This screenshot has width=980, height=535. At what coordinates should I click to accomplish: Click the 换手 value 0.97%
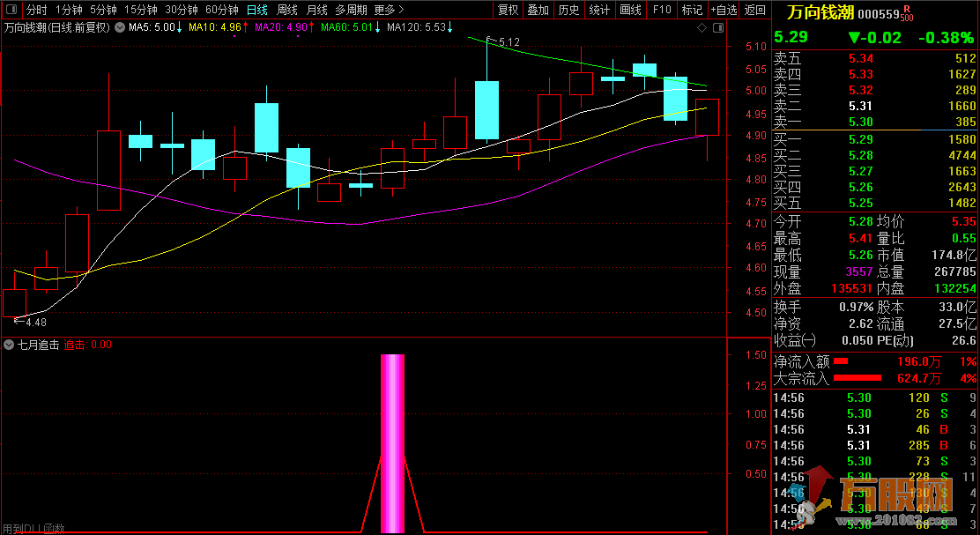(857, 308)
